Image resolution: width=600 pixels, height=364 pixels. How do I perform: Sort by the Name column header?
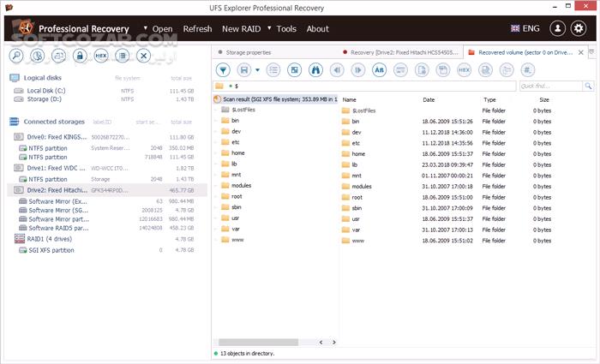[349, 100]
